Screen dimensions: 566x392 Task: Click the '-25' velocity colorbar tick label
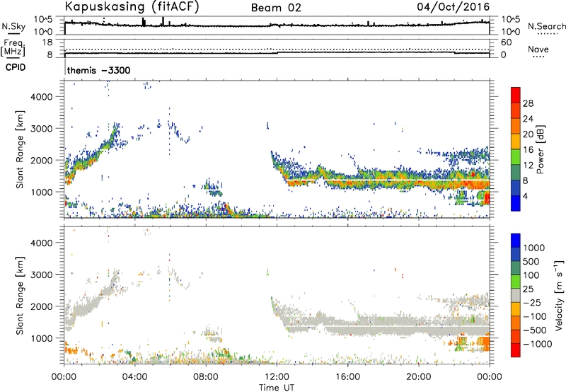(x=532, y=302)
